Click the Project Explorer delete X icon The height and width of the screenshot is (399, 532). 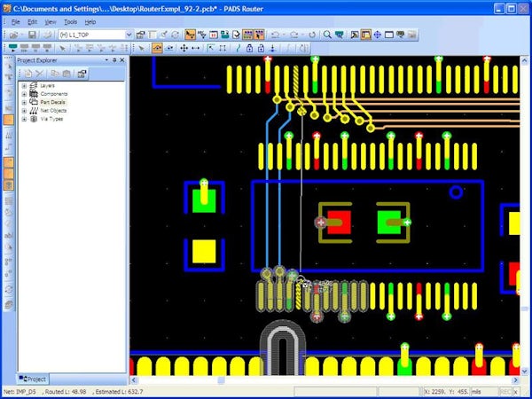[40, 74]
